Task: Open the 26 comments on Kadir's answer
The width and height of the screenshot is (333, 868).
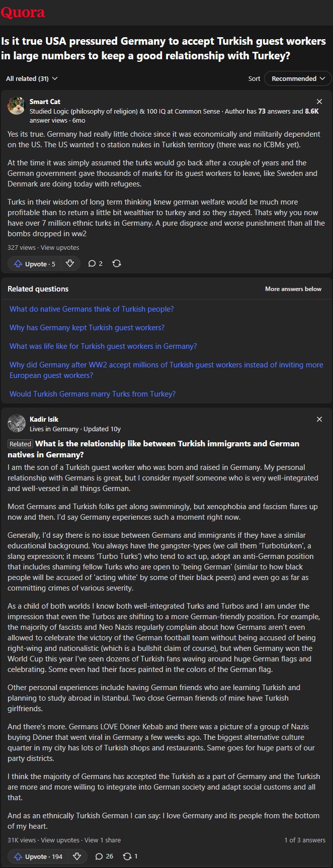Action: pos(104,856)
